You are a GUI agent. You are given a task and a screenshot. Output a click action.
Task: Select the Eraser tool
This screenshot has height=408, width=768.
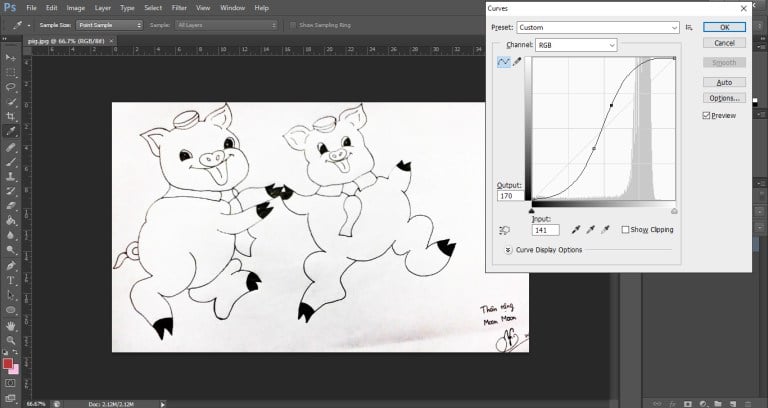coord(10,206)
